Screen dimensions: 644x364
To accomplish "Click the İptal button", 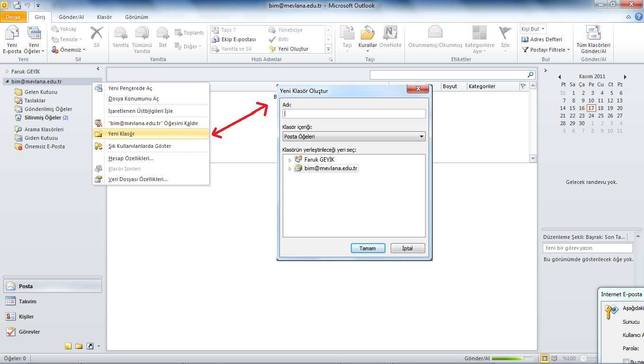I will point(408,248).
